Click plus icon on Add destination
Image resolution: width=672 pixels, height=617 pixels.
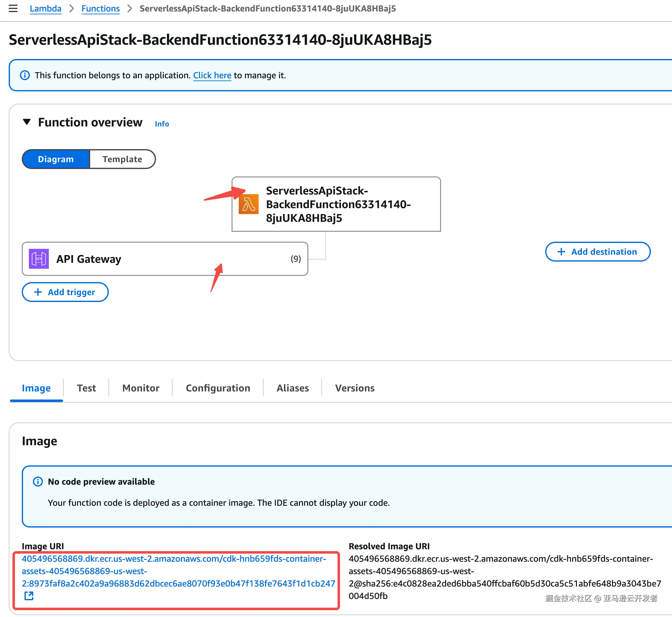coord(561,252)
